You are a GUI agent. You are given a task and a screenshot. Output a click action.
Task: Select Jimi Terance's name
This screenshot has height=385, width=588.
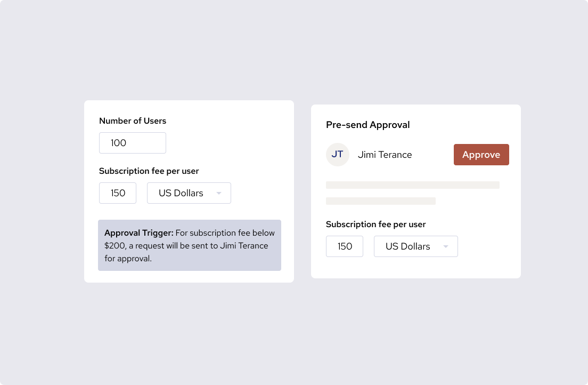(385, 155)
